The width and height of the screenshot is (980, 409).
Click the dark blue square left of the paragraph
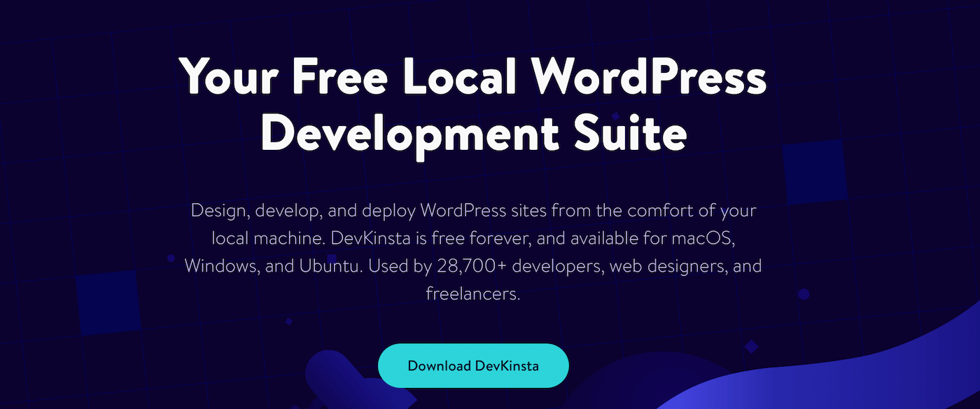point(108,303)
